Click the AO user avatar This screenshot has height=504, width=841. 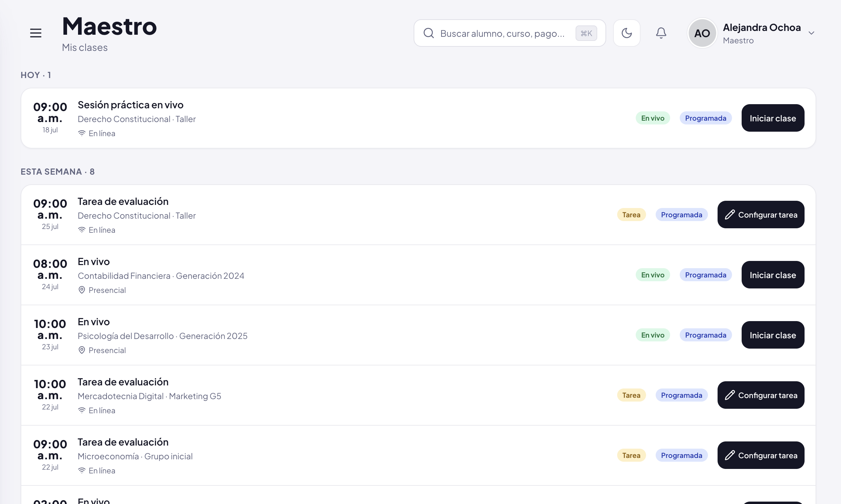[x=702, y=33]
